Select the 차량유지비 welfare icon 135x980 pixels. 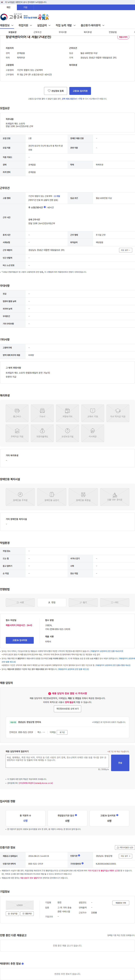click(67, 413)
